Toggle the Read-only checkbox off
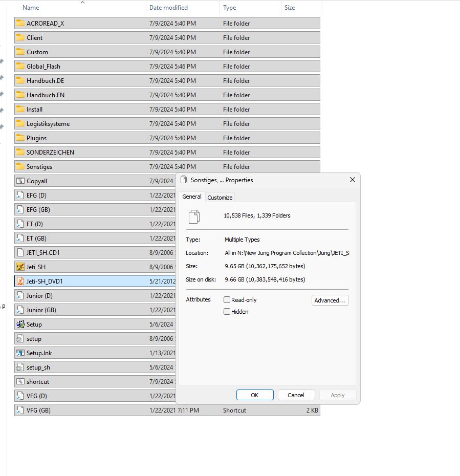 [226, 300]
